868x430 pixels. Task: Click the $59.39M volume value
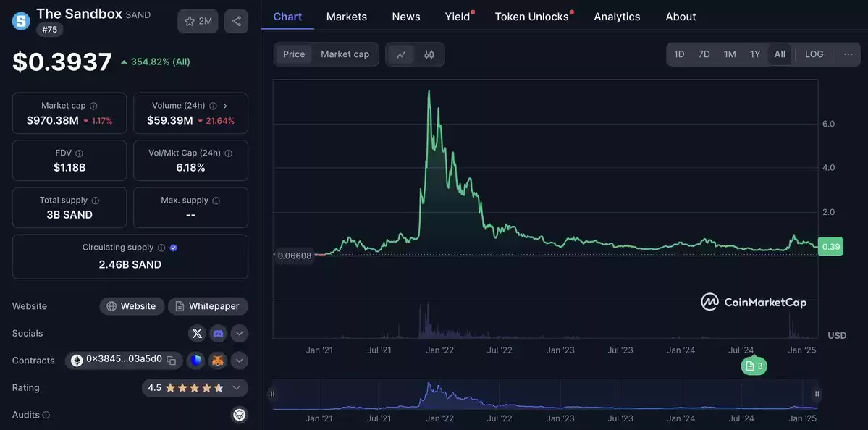(170, 120)
